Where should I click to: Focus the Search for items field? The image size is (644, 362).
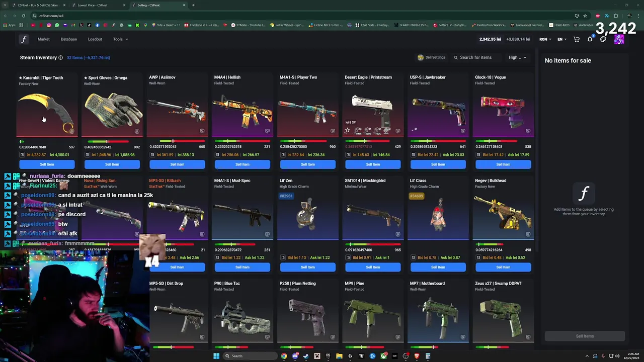click(x=475, y=57)
